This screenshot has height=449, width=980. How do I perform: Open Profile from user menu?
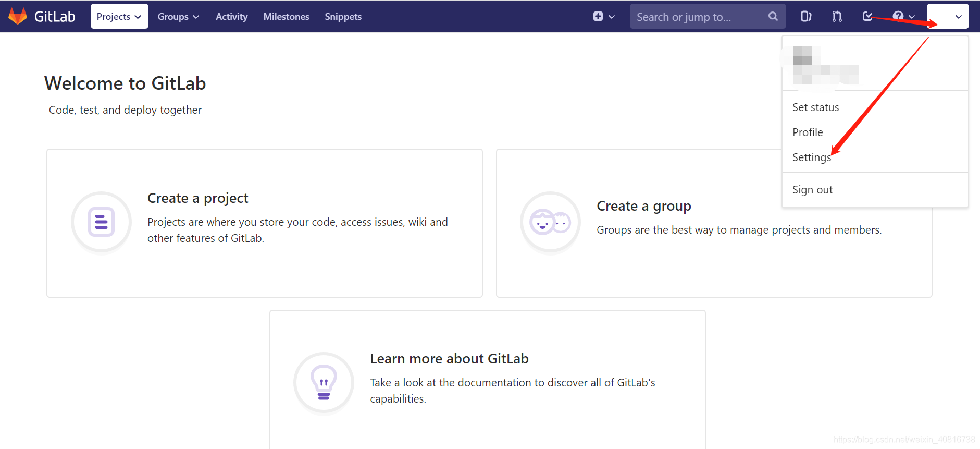(x=808, y=132)
